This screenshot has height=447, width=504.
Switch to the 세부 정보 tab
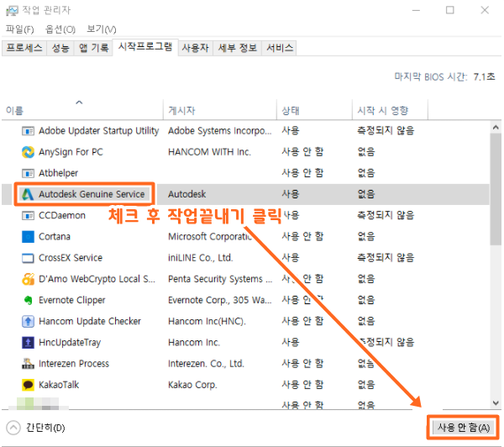point(237,48)
